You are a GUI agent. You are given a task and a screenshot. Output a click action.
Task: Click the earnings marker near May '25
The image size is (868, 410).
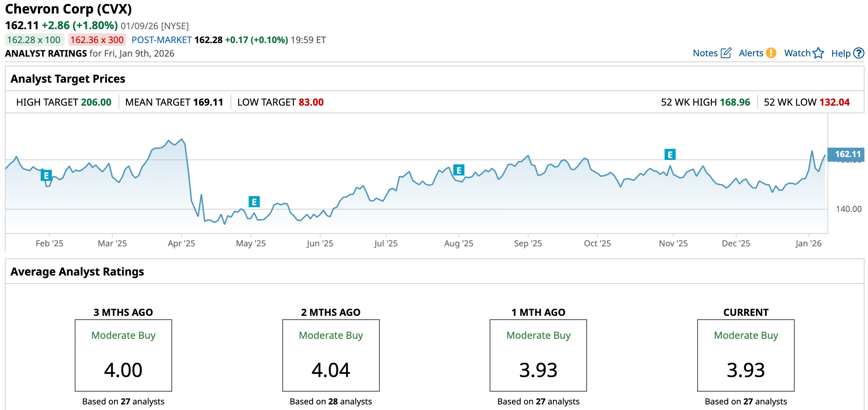(x=254, y=202)
